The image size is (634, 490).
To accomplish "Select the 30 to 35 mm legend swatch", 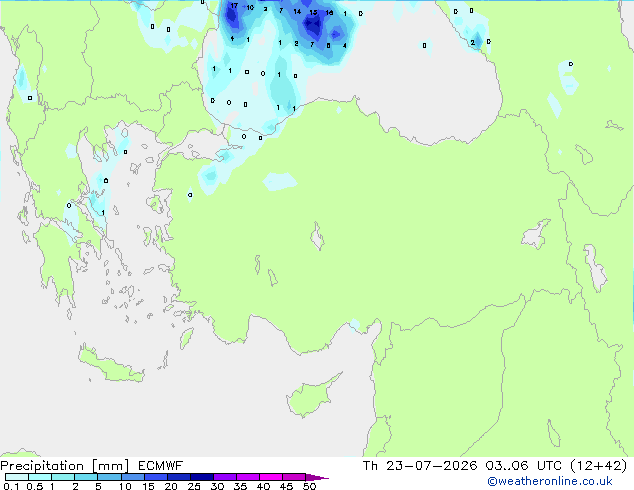I will (x=225, y=477).
